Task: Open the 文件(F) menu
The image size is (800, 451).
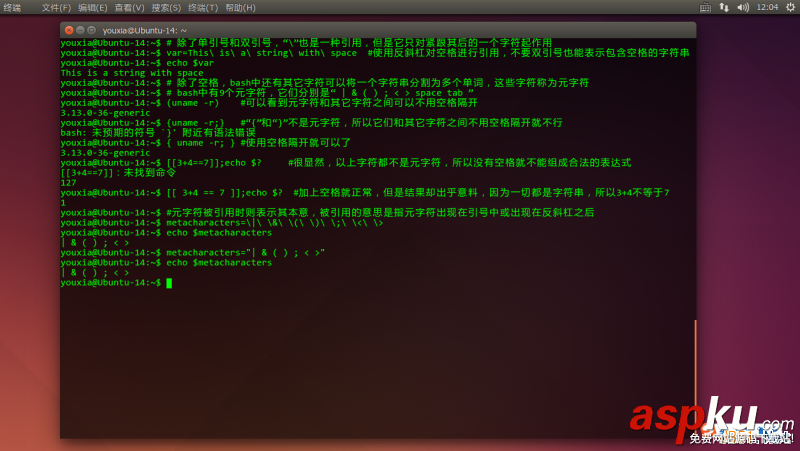Action: pyautogui.click(x=56, y=8)
